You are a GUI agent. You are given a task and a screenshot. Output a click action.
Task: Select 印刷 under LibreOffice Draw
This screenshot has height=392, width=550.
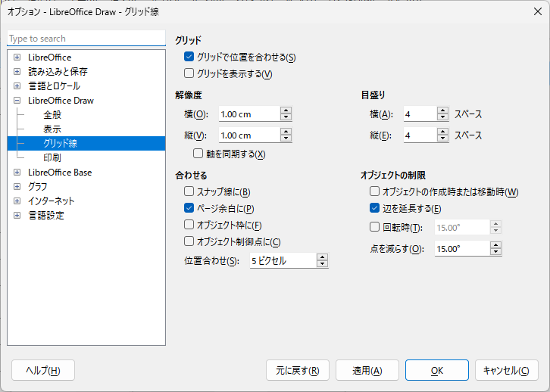pos(52,157)
